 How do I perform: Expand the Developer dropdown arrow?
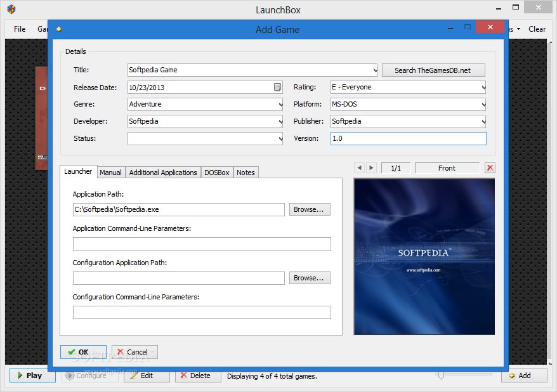[280, 121]
